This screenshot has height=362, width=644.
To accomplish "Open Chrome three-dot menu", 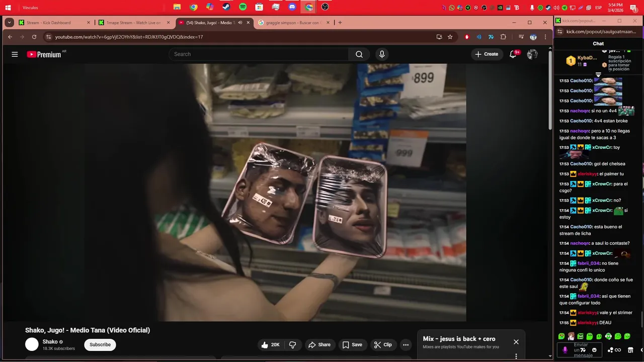I will click(545, 37).
